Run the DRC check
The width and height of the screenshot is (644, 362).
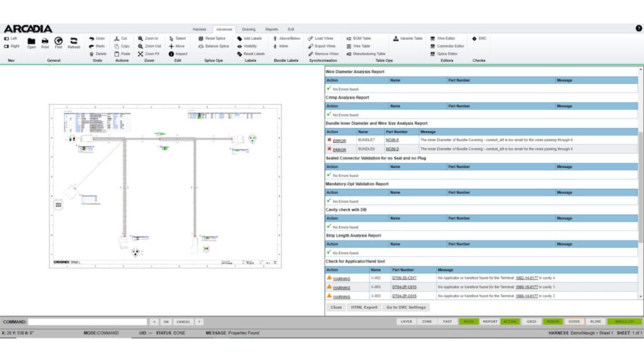coord(479,38)
